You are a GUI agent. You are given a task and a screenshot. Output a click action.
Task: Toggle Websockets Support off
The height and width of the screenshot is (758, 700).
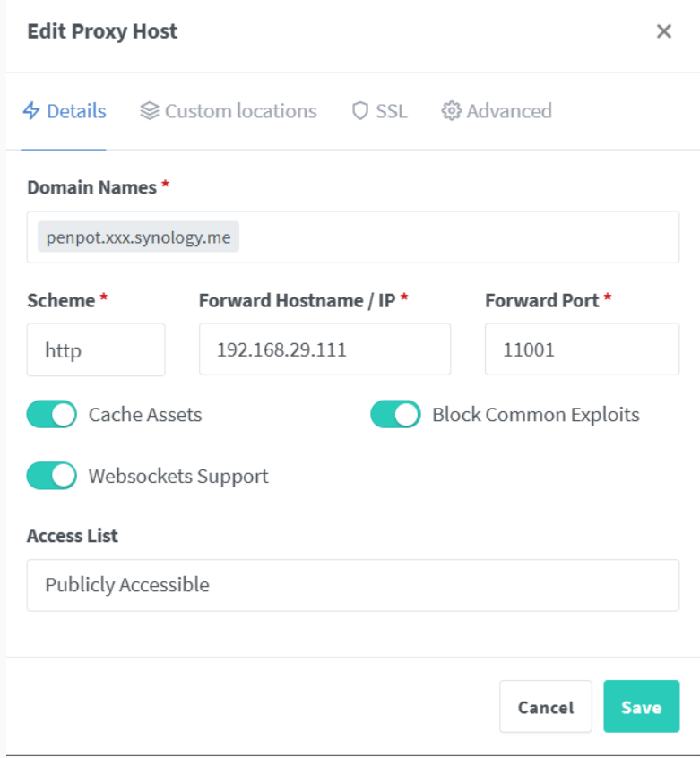pos(52,476)
